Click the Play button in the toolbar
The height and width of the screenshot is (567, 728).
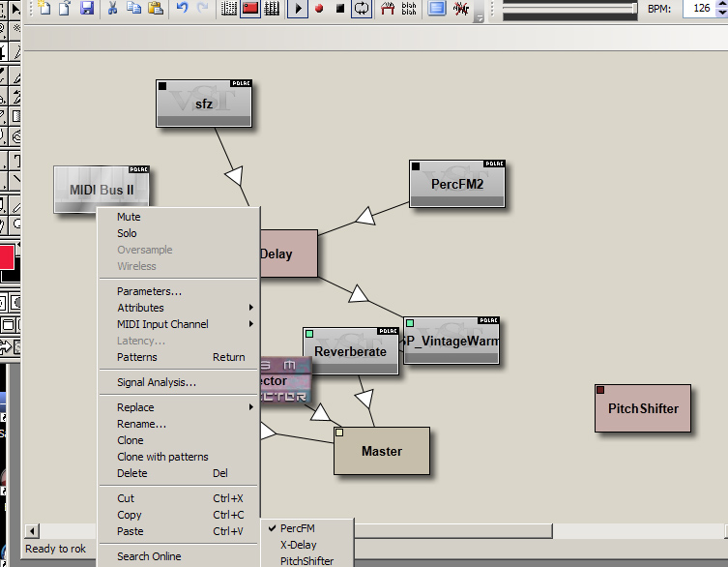pyautogui.click(x=299, y=9)
